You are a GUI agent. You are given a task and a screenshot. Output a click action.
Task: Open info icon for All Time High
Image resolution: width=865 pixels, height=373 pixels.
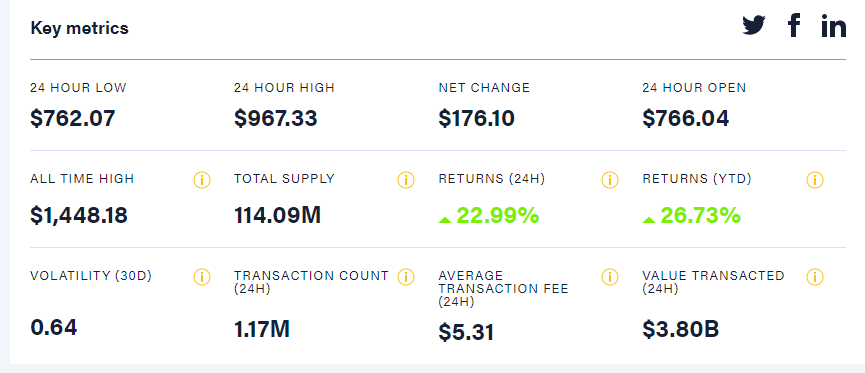tap(202, 180)
